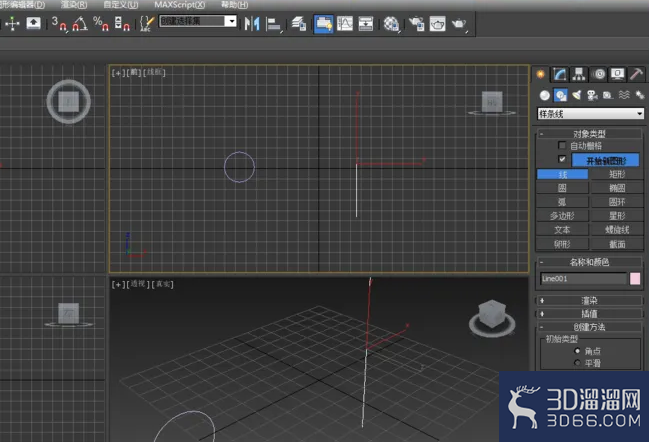Uncheck the 开始新图形 checkbox

point(562,159)
